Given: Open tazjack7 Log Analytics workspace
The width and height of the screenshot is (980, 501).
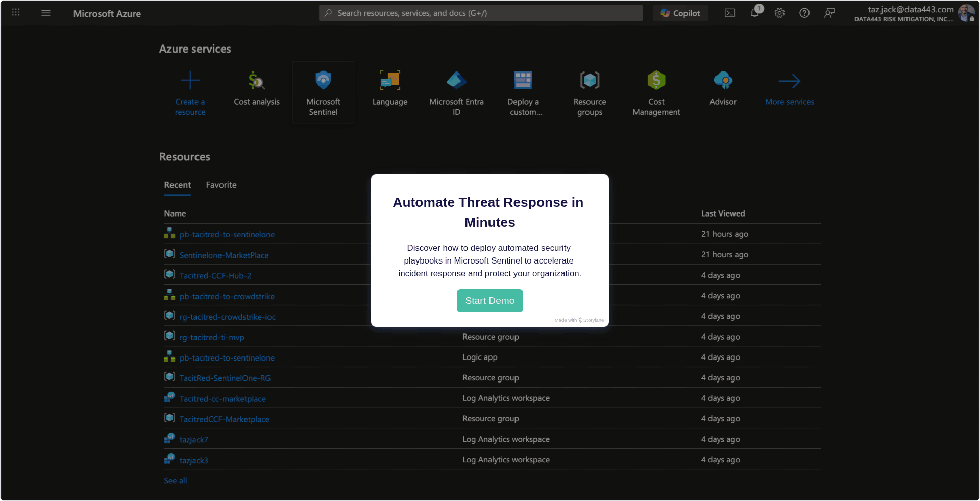Looking at the screenshot, I should (x=193, y=440).
